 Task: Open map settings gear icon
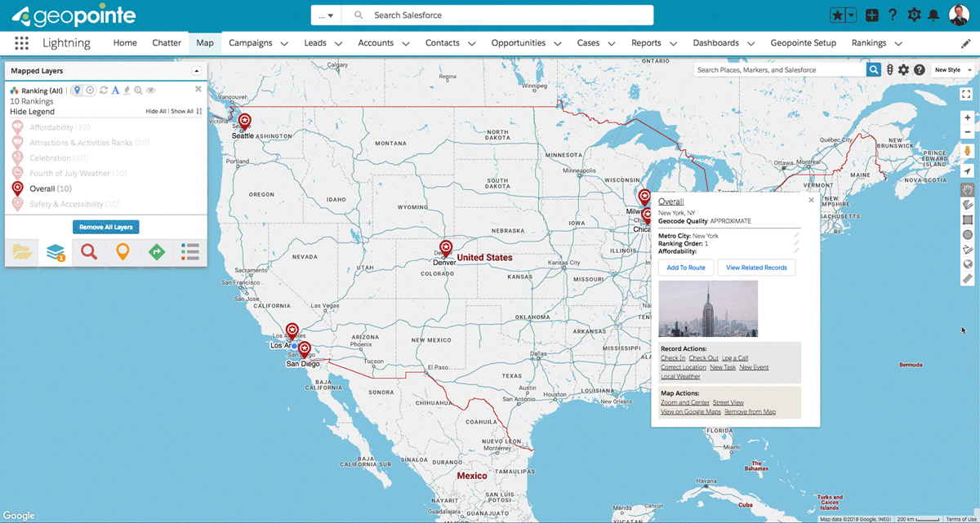(903, 70)
